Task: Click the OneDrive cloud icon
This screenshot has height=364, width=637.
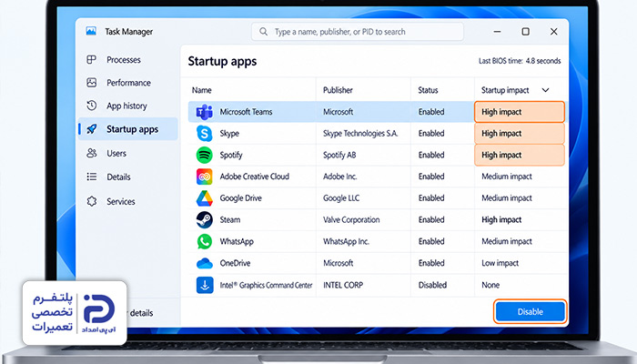Action: pos(205,263)
